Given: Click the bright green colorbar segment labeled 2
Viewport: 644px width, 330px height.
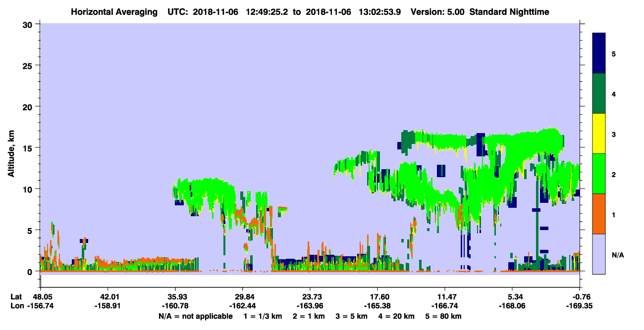Looking at the screenshot, I should (x=599, y=174).
